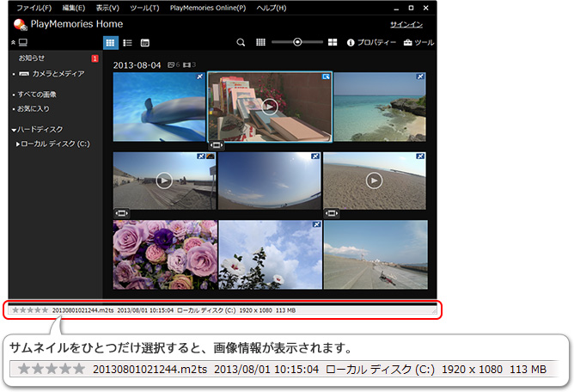The height and width of the screenshot is (392, 574).
Task: Open the calendar view
Action: coord(145,42)
